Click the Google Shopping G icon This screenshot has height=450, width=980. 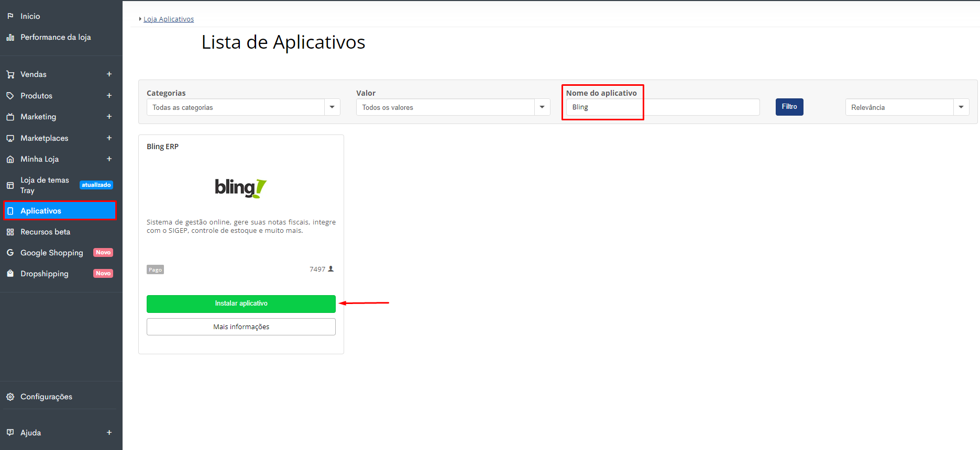pyautogui.click(x=10, y=253)
